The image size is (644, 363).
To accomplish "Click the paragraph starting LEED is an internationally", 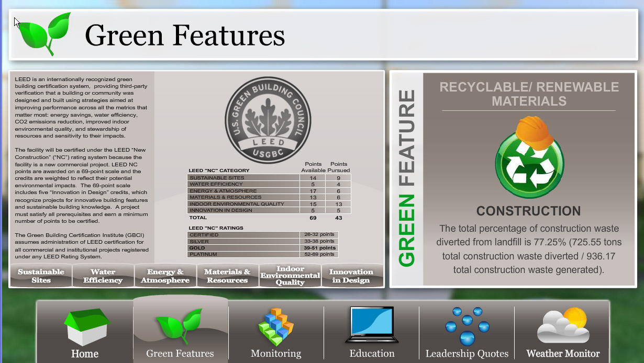I will point(82,107).
